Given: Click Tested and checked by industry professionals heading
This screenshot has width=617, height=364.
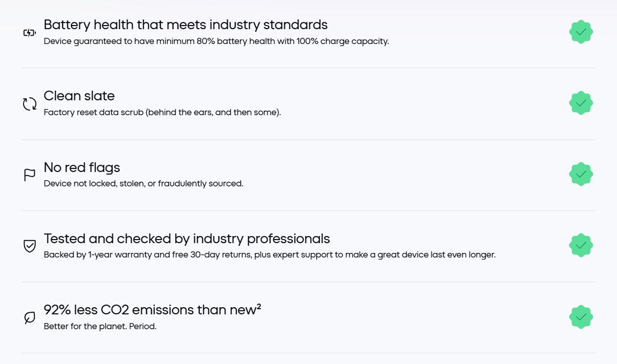Looking at the screenshot, I should (187, 239).
